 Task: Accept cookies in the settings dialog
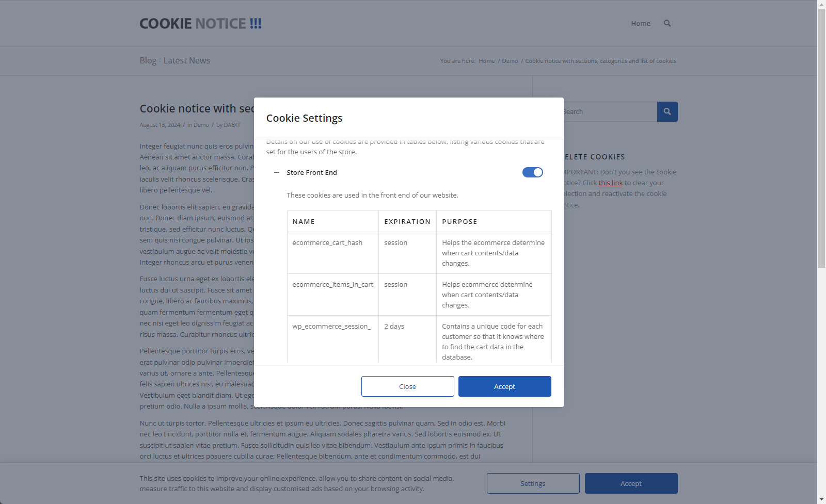[504, 386]
